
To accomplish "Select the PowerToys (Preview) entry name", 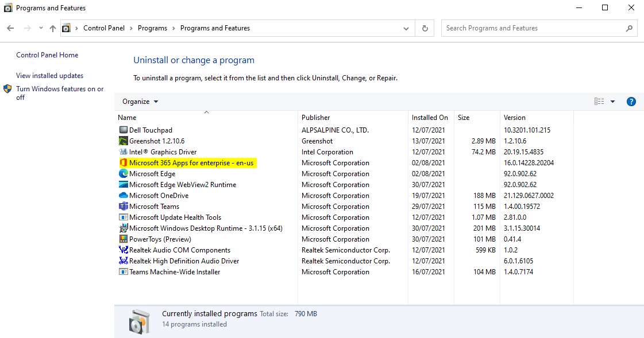I will pos(160,239).
